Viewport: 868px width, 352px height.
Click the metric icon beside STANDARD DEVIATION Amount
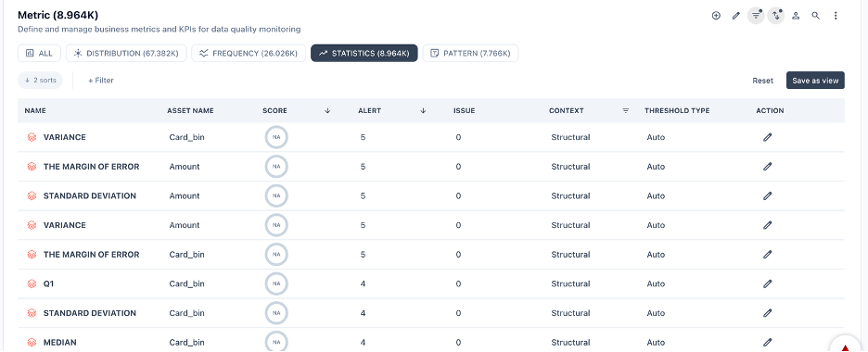[x=32, y=195]
